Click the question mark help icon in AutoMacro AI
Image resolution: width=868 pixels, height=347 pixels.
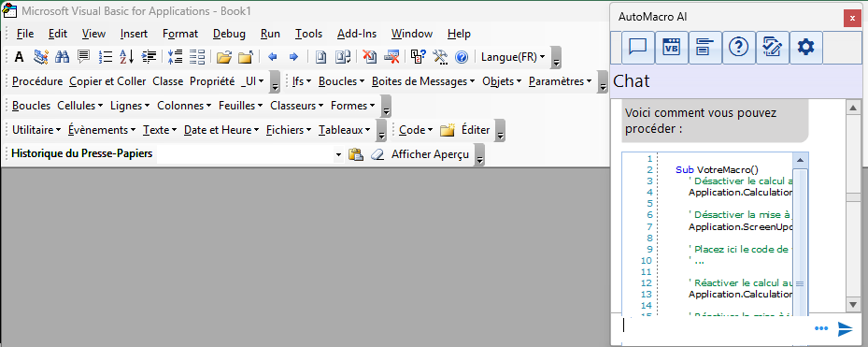point(738,47)
